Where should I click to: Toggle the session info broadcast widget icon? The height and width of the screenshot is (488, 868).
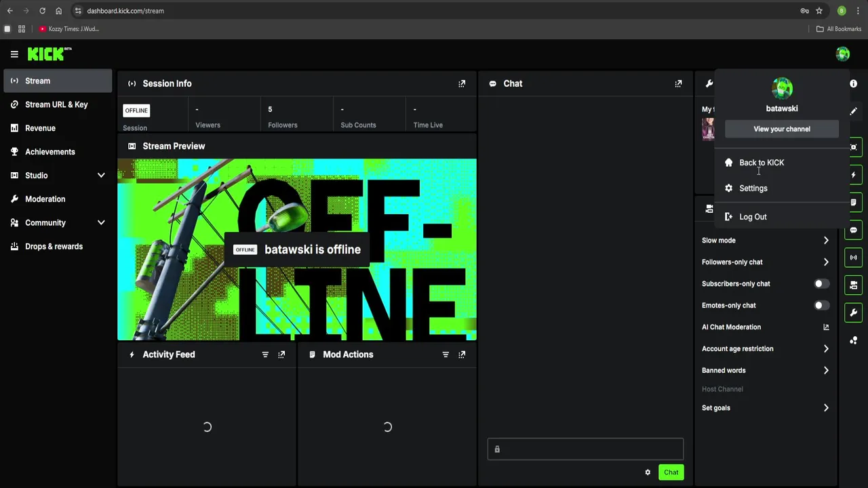point(854,258)
